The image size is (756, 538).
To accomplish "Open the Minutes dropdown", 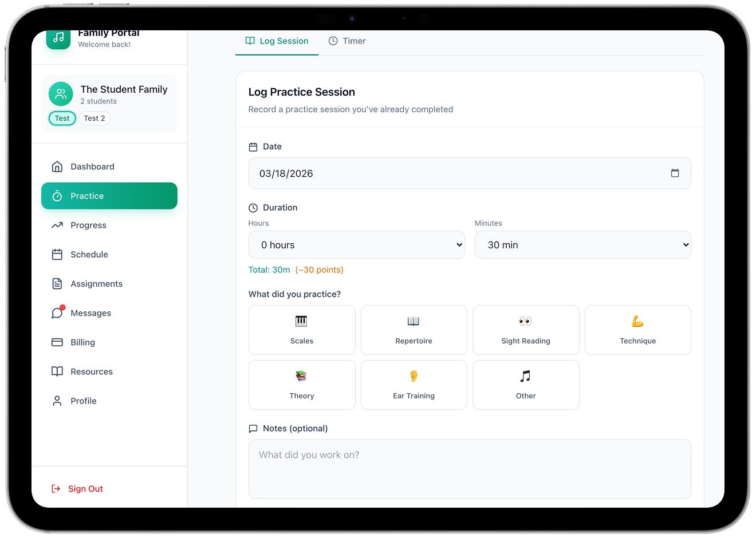I will coord(582,245).
